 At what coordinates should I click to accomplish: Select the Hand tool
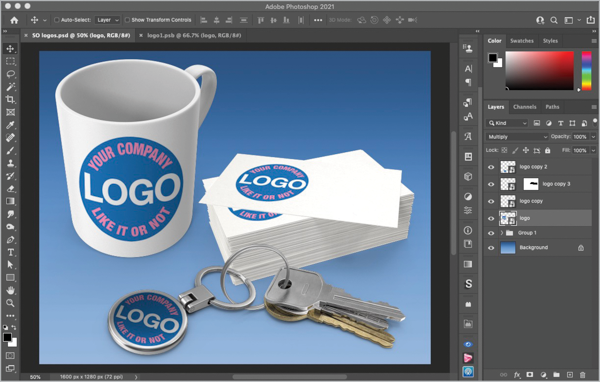(x=10, y=290)
